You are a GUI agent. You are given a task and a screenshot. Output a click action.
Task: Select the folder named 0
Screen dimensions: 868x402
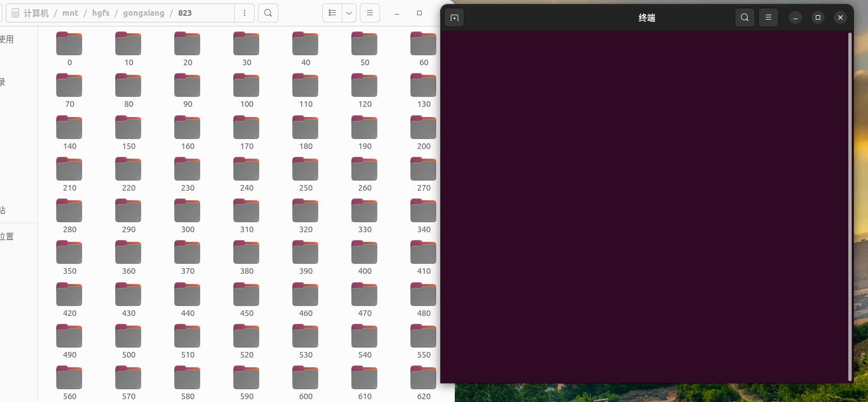coord(69,44)
